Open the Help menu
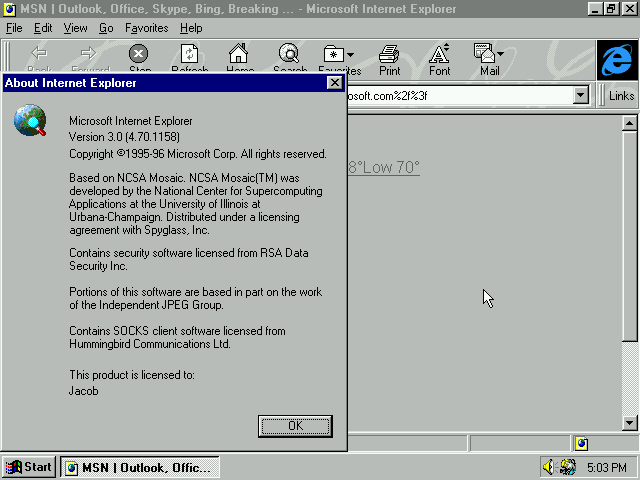The width and height of the screenshot is (640, 480). pyautogui.click(x=191, y=28)
